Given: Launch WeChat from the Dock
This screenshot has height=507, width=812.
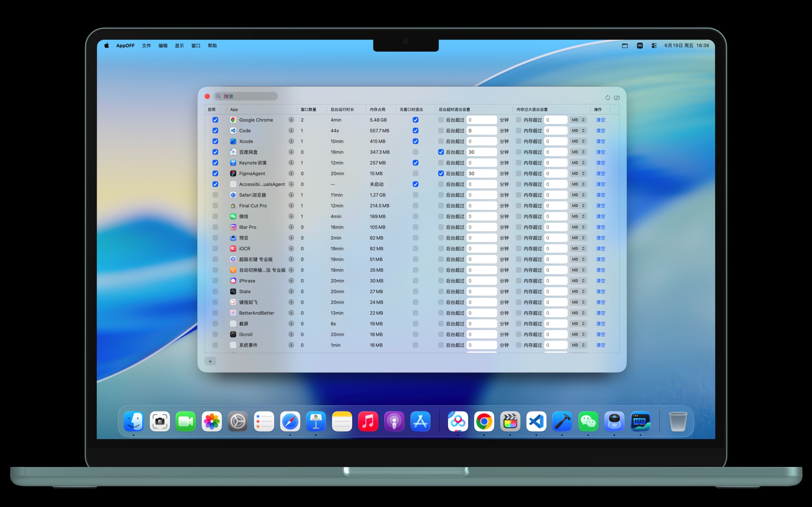Looking at the screenshot, I should tap(588, 421).
